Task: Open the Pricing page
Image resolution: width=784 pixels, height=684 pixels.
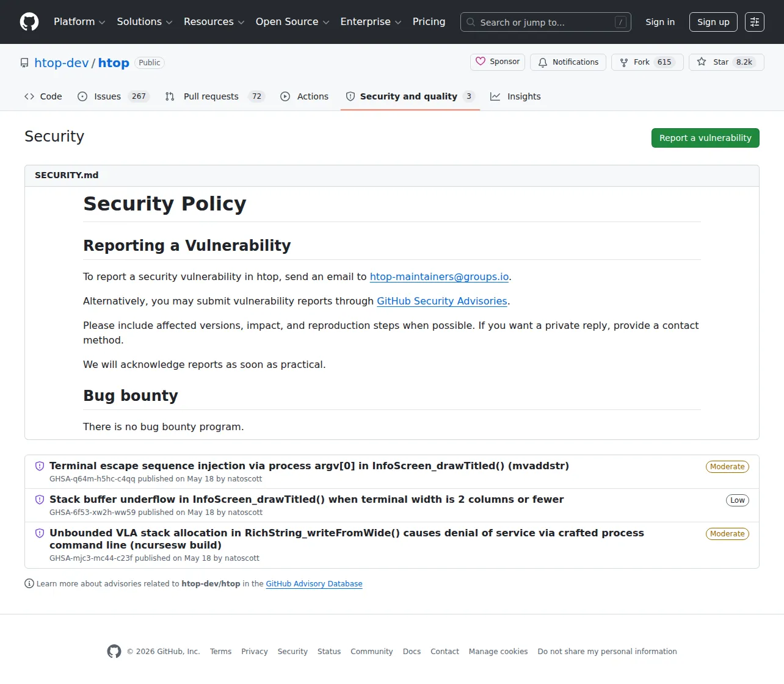Action: 429,22
